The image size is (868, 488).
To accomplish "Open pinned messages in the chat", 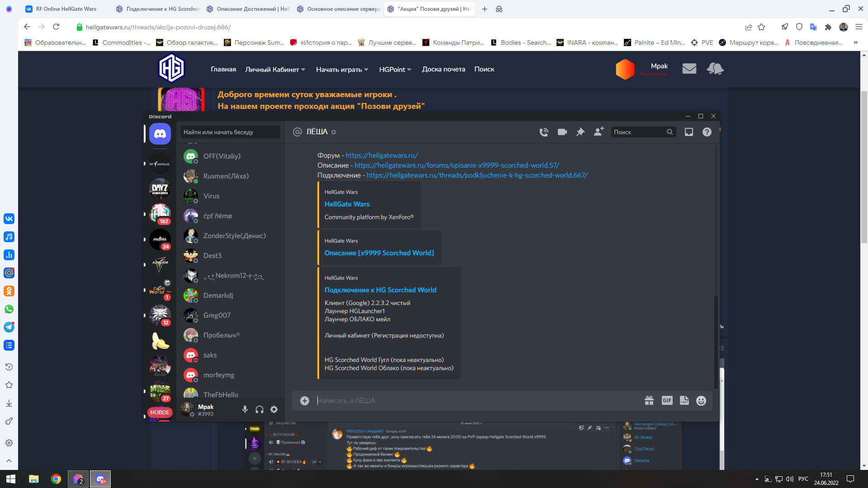I will pyautogui.click(x=580, y=132).
